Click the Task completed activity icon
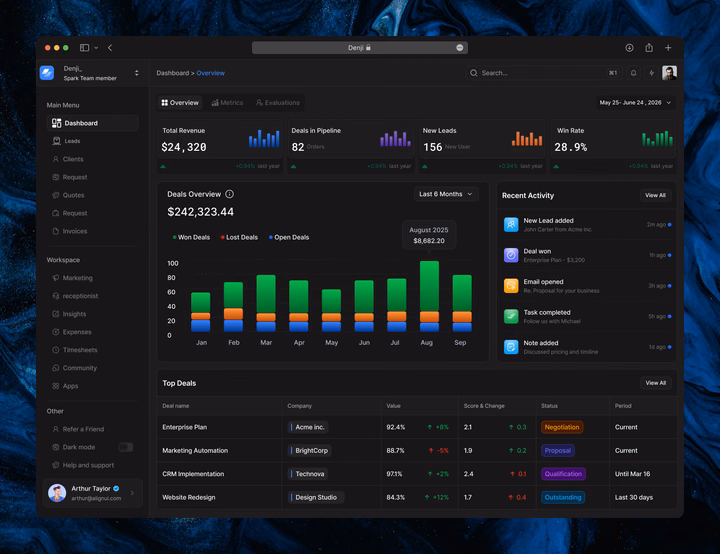This screenshot has width=720, height=554. click(x=511, y=317)
